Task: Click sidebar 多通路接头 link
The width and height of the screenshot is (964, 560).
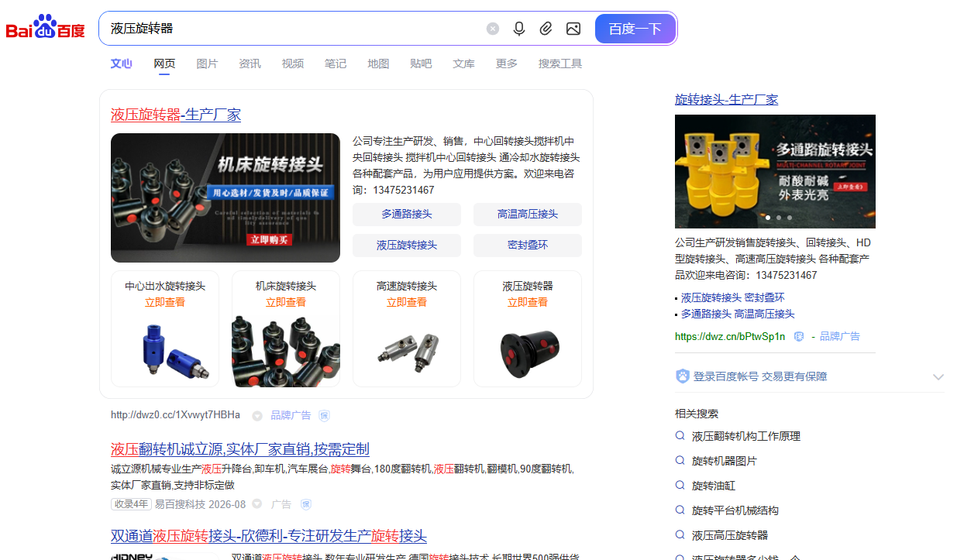Action: pyautogui.click(x=706, y=314)
